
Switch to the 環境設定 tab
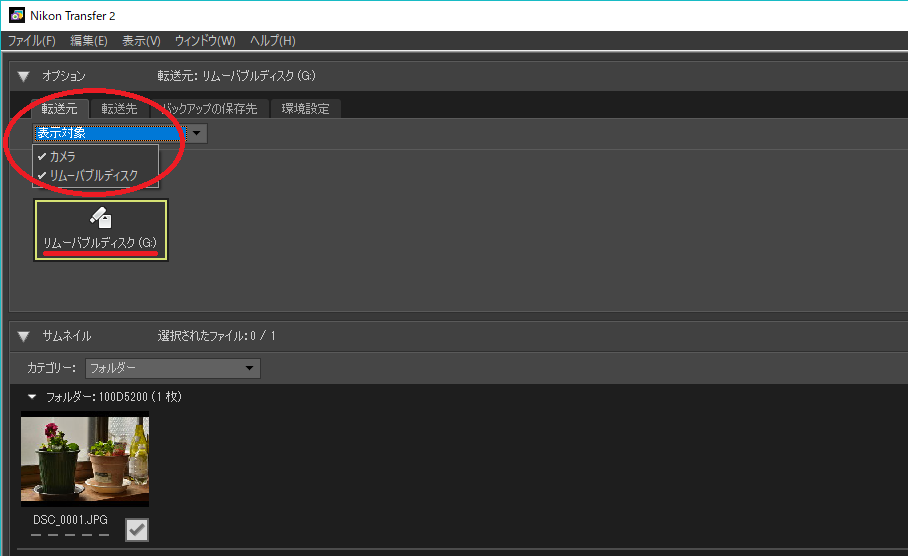[305, 108]
